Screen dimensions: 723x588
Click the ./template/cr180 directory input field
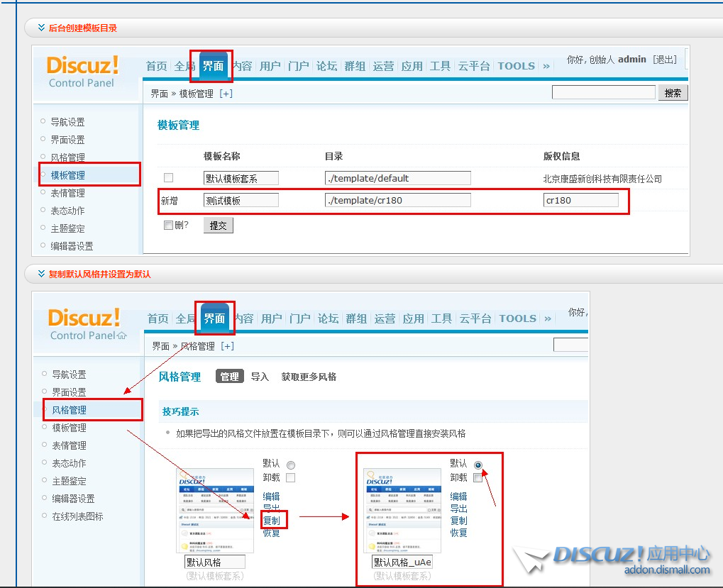click(x=398, y=200)
